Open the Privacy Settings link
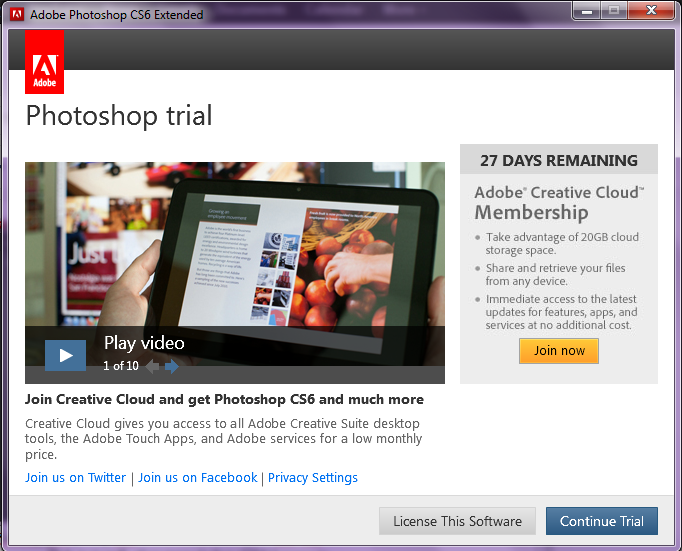 (x=313, y=478)
